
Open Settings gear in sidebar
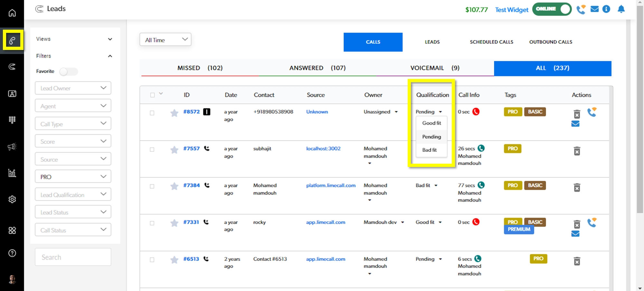coord(12,199)
